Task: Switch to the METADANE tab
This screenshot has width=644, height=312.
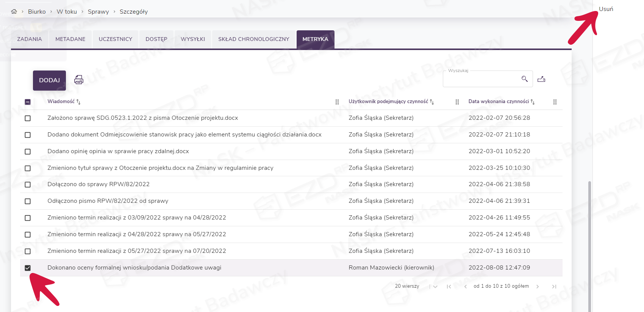Action: pos(70,39)
